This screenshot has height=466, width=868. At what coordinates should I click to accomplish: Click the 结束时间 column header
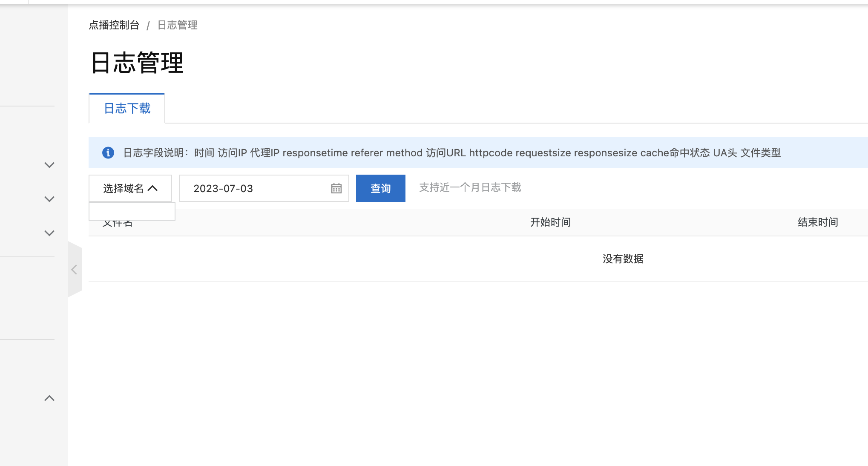[x=818, y=222]
